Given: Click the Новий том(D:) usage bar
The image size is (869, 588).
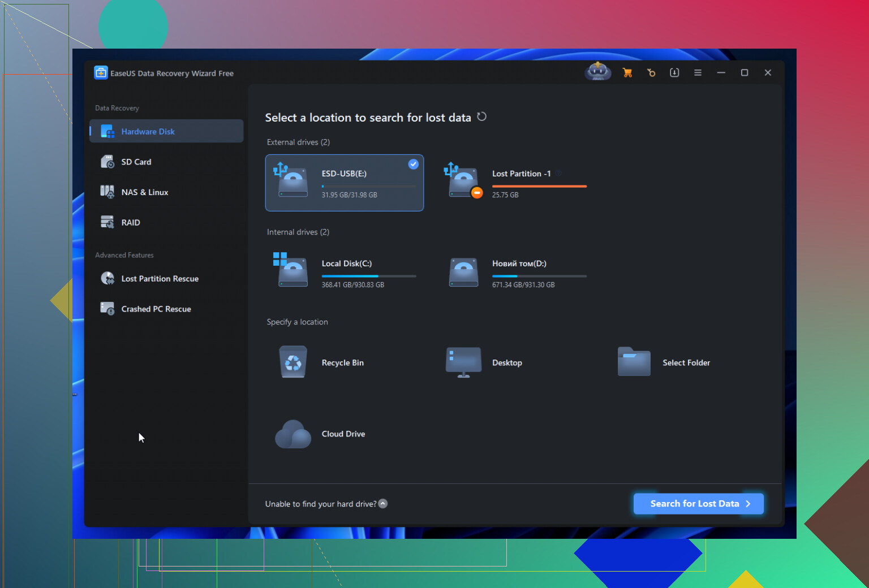Looking at the screenshot, I should (x=539, y=276).
